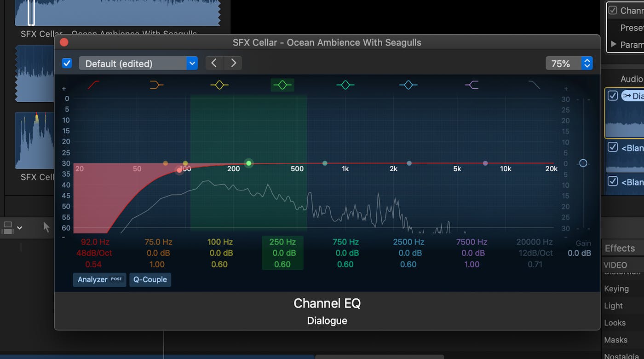This screenshot has width=644, height=359.
Task: Click the Effects browser header
Action: (620, 248)
